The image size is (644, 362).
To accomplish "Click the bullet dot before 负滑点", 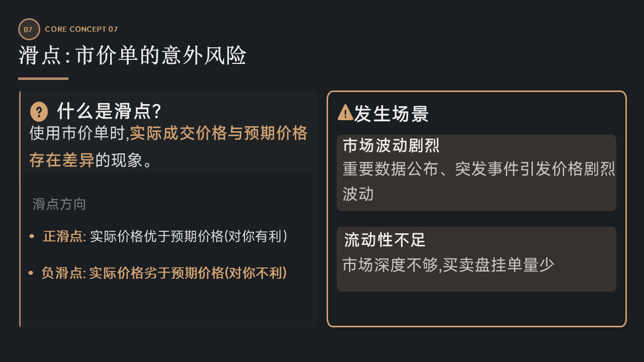I will [31, 273].
